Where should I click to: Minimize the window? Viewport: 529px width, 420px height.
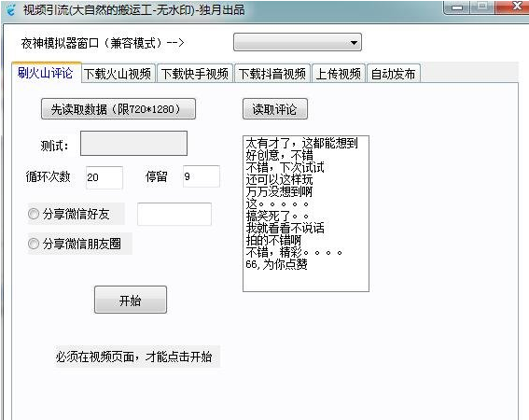457,7
